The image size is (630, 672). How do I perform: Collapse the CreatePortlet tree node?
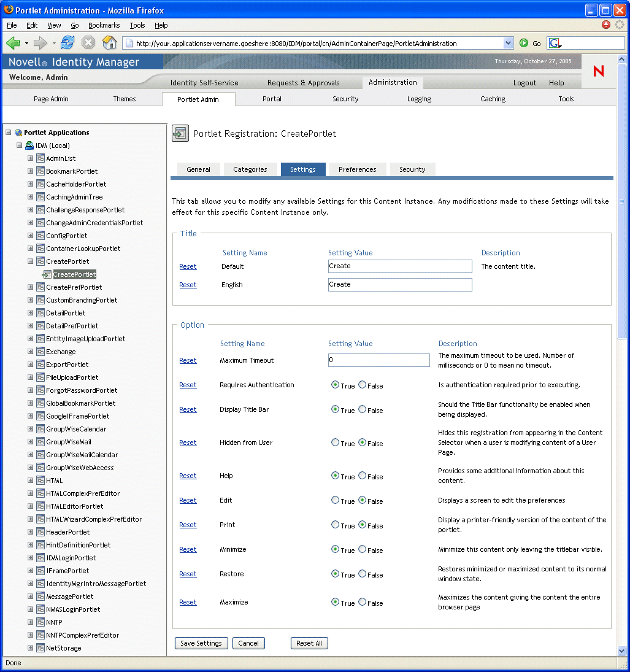(x=31, y=261)
